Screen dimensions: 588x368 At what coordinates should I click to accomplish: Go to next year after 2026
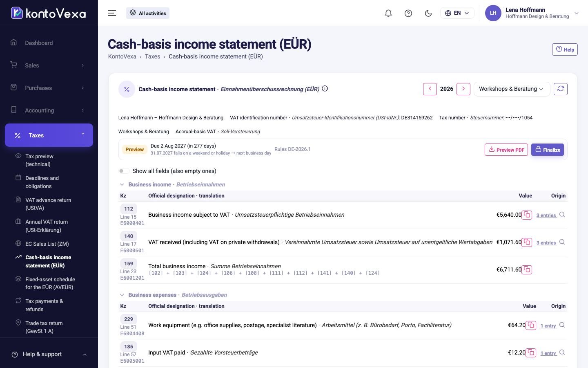click(463, 89)
